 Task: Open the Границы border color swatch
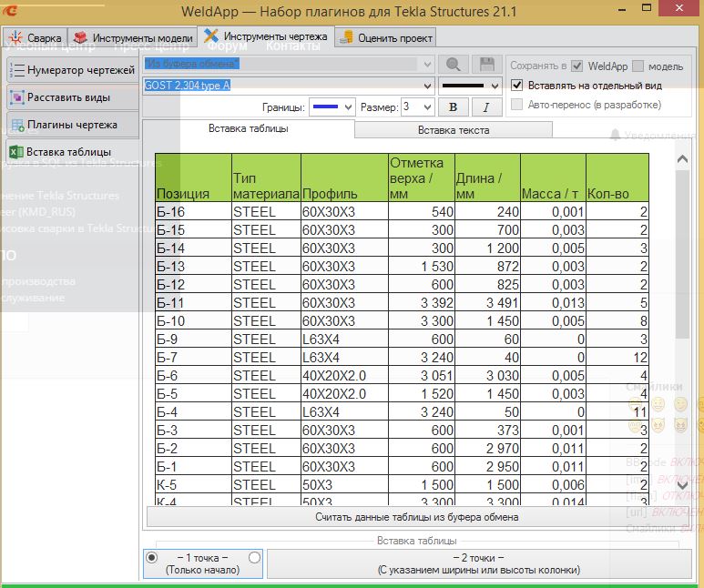click(x=332, y=107)
